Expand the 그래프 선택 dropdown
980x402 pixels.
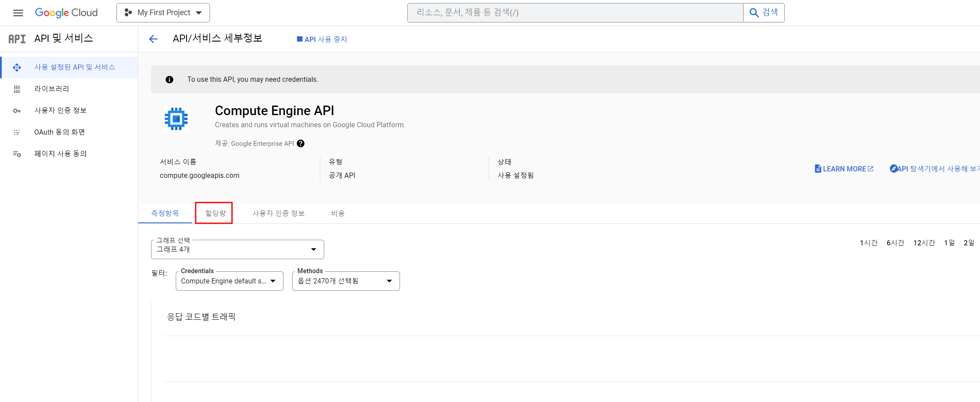click(238, 249)
